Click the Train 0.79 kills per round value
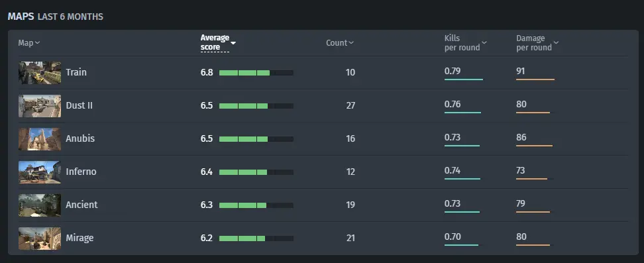 453,71
